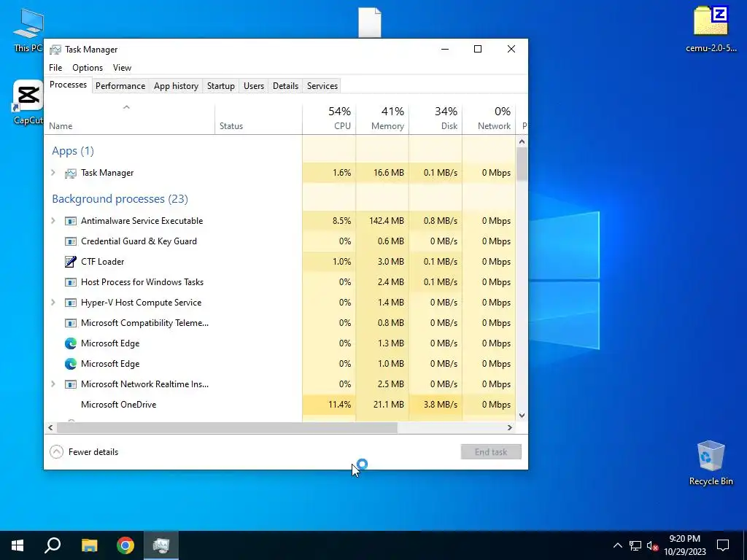Select the Processes tab
747x560 pixels.
(68, 85)
